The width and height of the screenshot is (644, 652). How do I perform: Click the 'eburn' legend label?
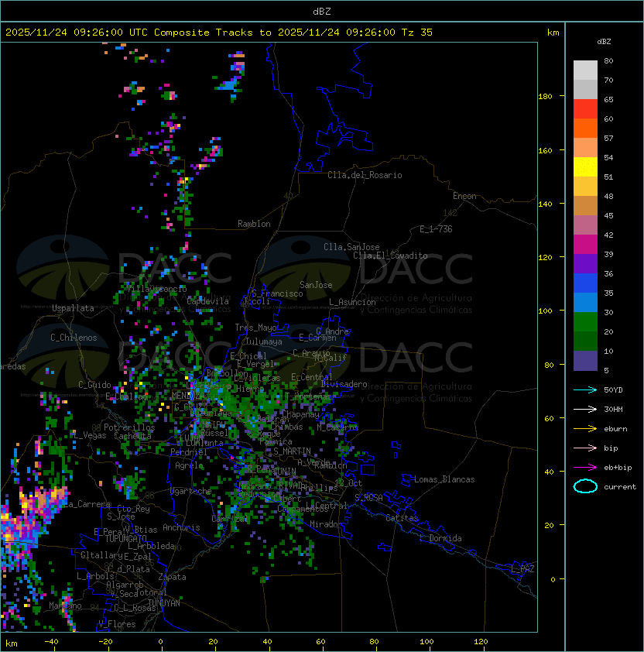pos(615,429)
